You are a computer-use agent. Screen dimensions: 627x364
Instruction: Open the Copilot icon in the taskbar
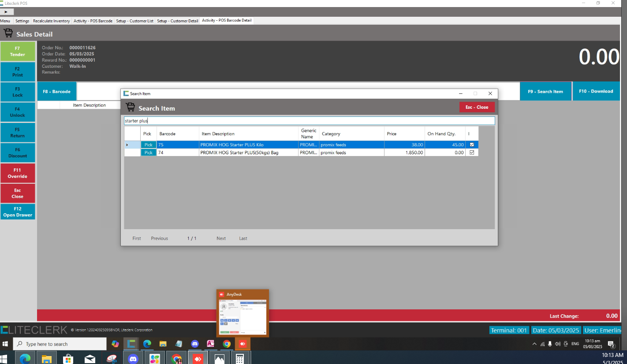point(115,344)
